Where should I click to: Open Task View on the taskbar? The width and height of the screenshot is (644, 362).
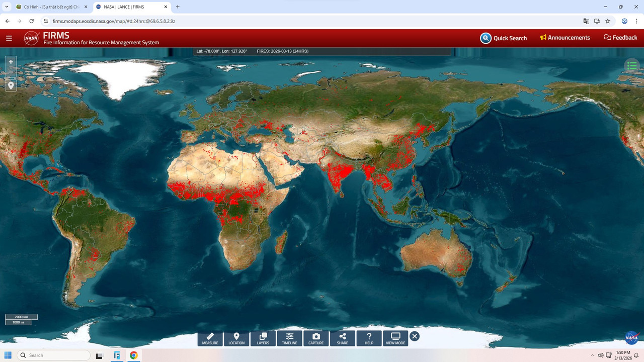click(x=100, y=355)
